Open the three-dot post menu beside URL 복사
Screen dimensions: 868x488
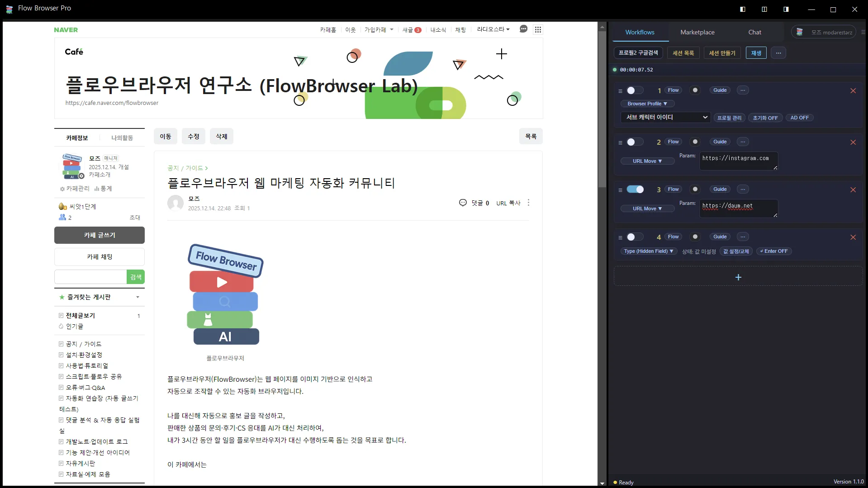(528, 203)
